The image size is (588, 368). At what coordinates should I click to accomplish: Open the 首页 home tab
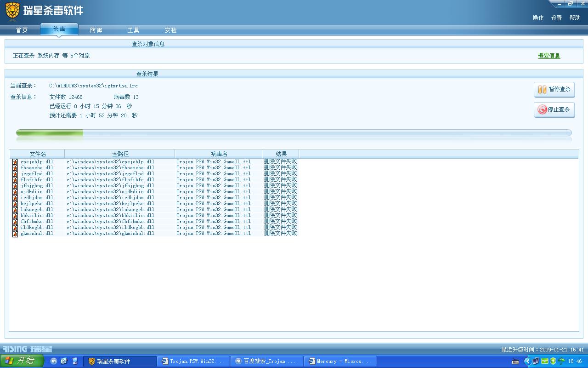pyautogui.click(x=22, y=30)
